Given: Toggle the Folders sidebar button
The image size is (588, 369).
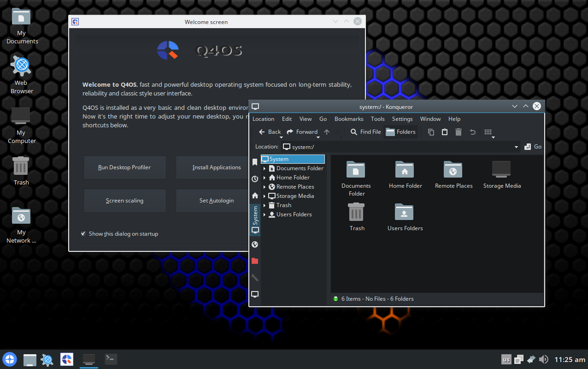Looking at the screenshot, I should point(400,132).
